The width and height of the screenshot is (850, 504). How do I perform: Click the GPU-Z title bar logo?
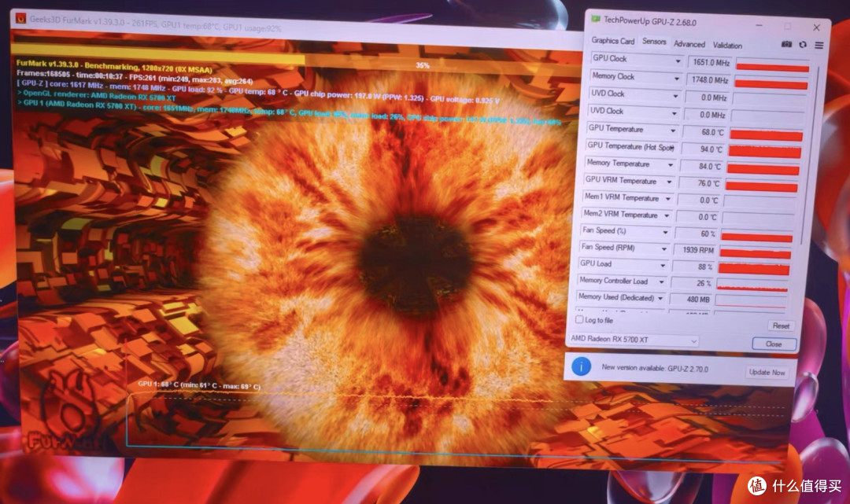point(595,19)
